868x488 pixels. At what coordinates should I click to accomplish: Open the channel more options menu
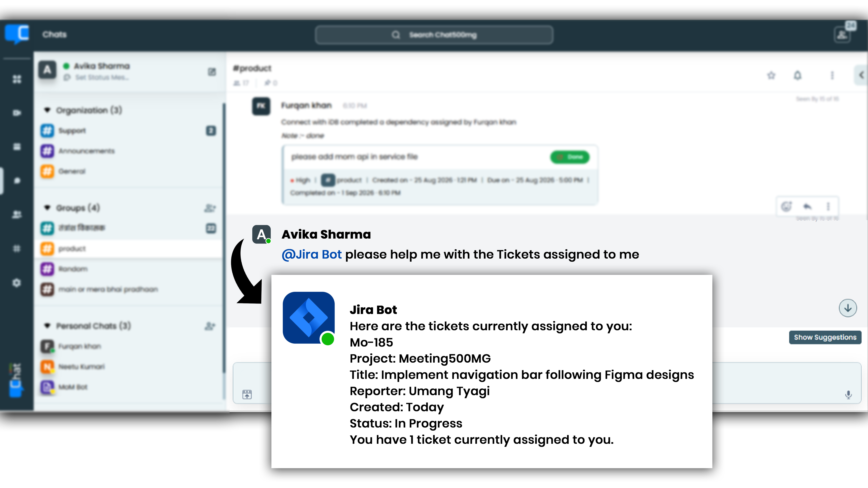(832, 75)
